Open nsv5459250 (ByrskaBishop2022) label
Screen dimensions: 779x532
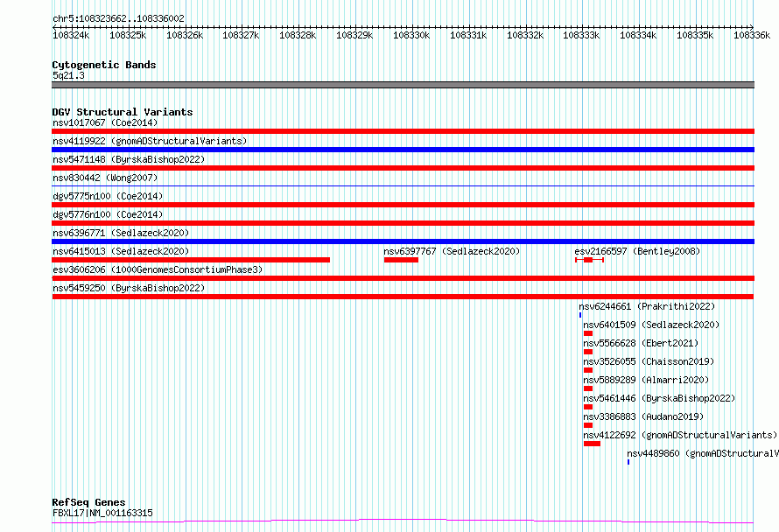tap(129, 288)
